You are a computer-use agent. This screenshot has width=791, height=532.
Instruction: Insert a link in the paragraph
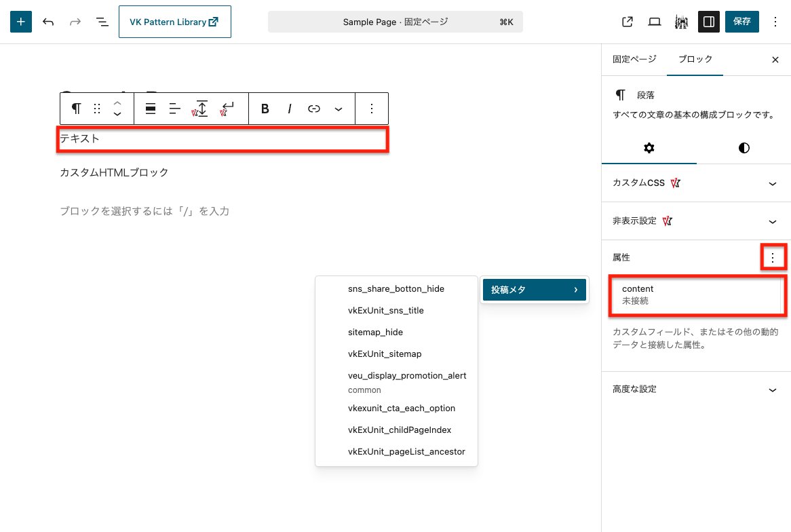[x=314, y=109]
